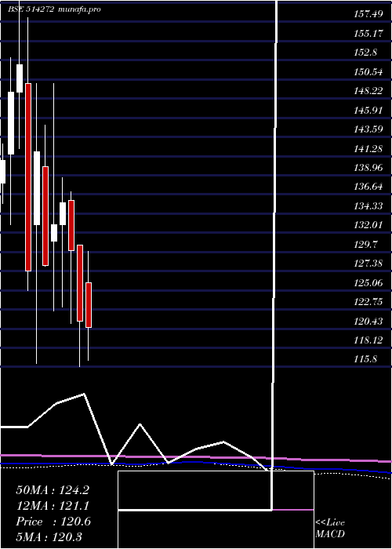Click the 138.96 price axis label
The width and height of the screenshot is (392, 549).
tap(368, 167)
